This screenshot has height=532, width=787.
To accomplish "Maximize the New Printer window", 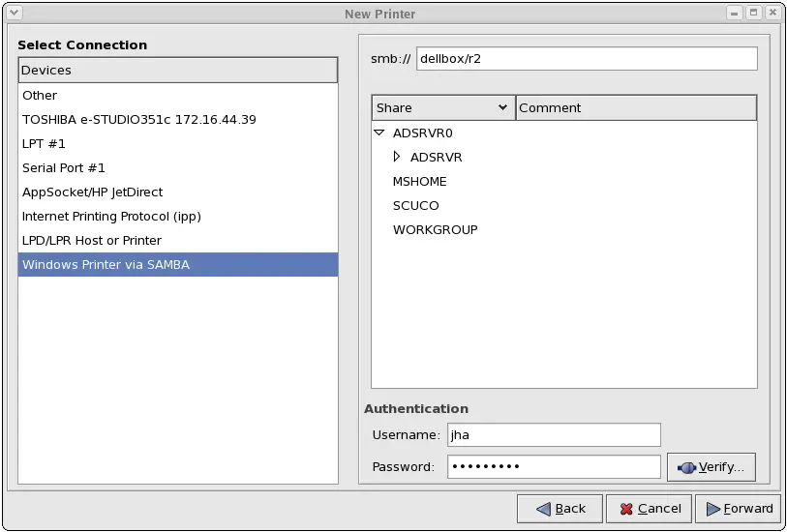I will point(753,13).
